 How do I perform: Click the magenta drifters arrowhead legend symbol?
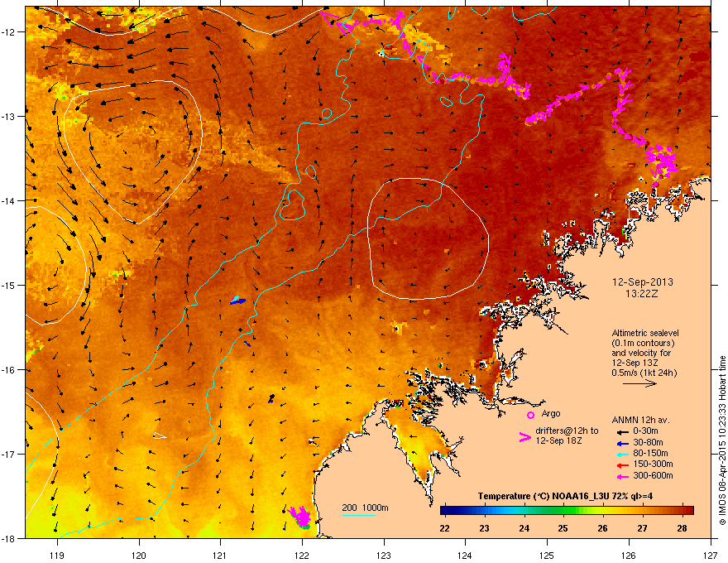point(525,437)
